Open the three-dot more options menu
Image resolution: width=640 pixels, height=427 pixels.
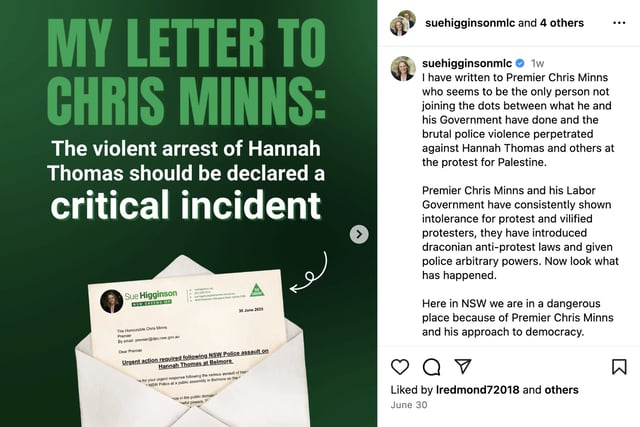tap(619, 23)
